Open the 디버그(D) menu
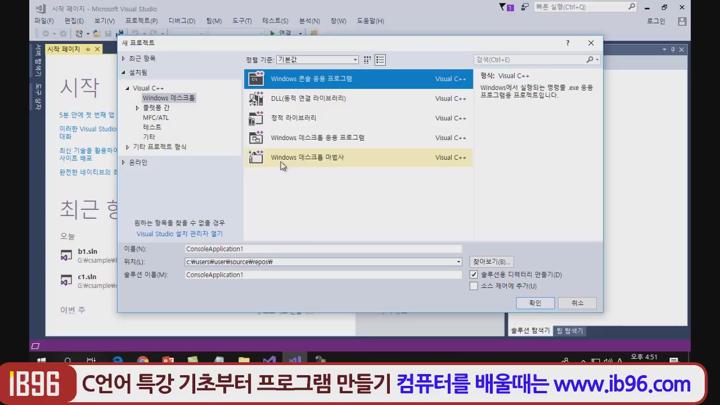Viewport: 720px width, 405px height. point(181,21)
